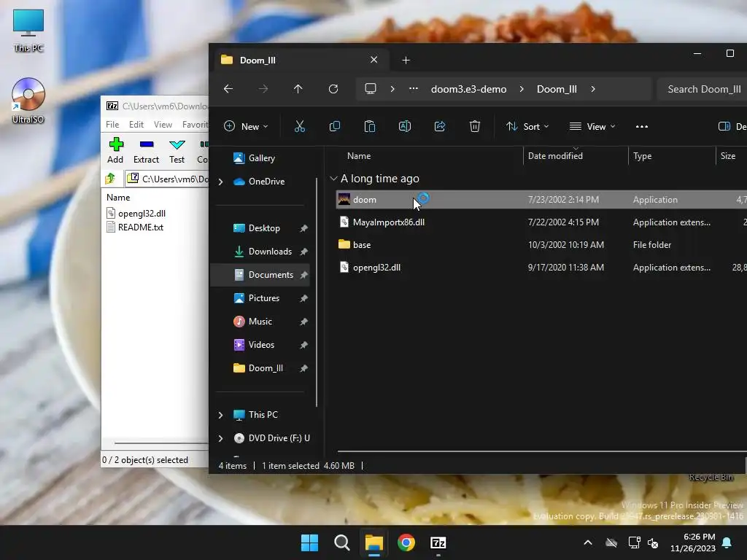Click the volume muted tray icon

653,542
